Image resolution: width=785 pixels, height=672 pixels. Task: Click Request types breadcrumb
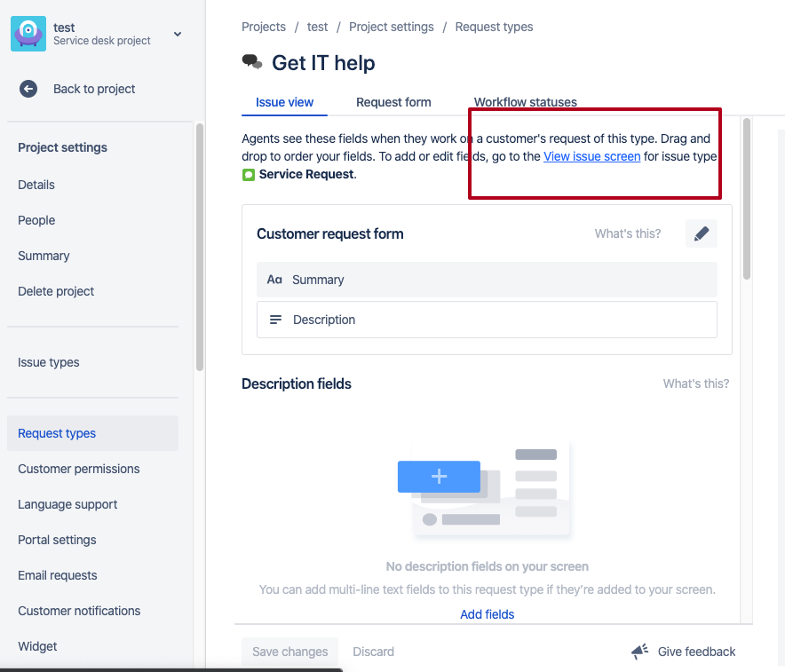tap(494, 27)
